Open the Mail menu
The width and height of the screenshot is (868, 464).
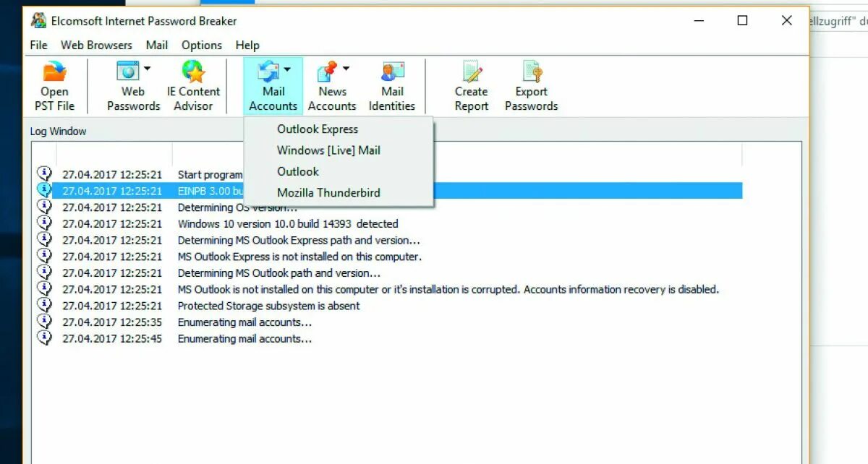pos(157,45)
